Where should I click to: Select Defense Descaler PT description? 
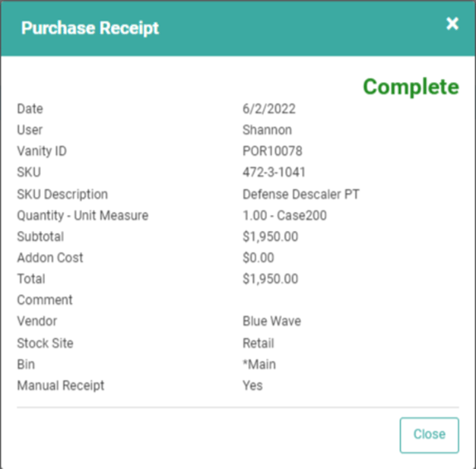pos(301,194)
